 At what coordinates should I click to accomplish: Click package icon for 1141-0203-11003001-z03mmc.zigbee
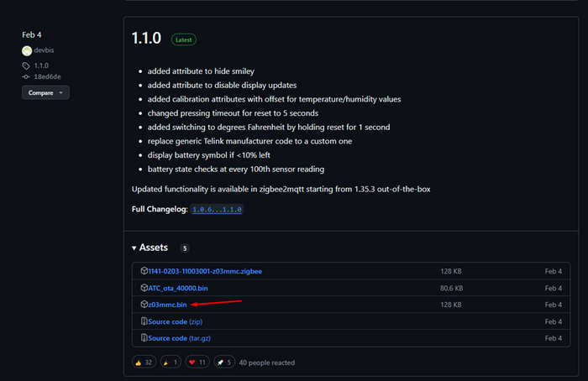point(144,270)
